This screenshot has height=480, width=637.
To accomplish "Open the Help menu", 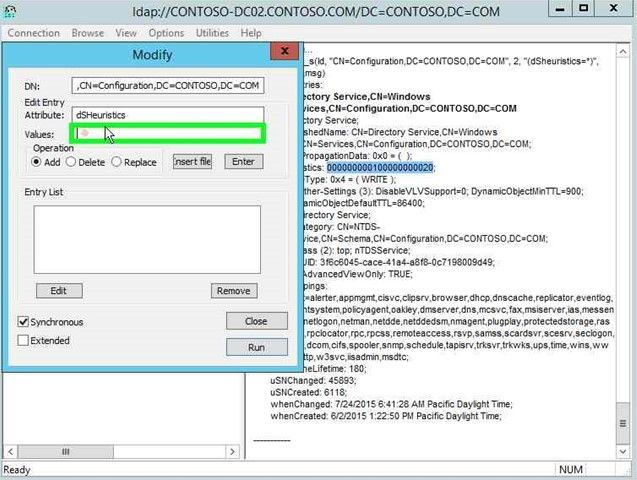I will click(251, 33).
